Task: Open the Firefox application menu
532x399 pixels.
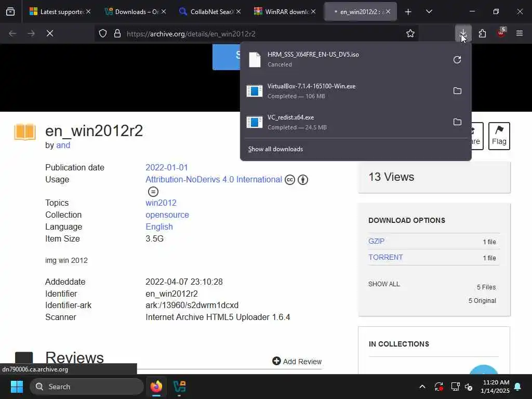Action: 520,34
